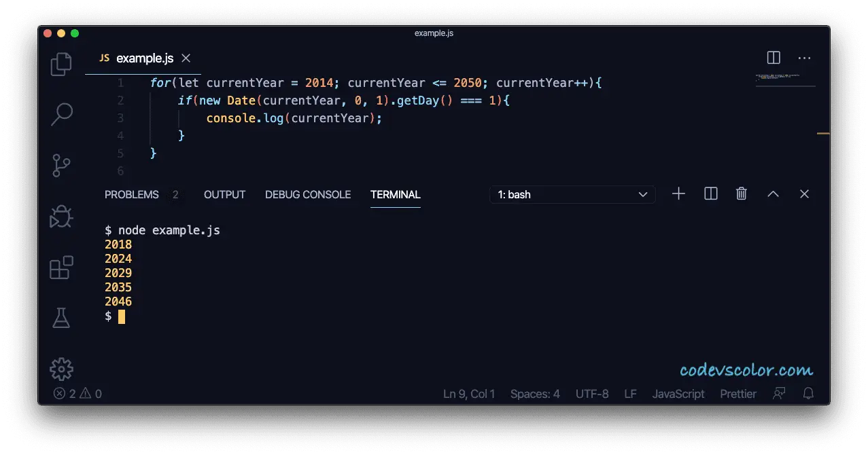The image size is (868, 455).
Task: Split the editor to the right
Action: tap(774, 58)
